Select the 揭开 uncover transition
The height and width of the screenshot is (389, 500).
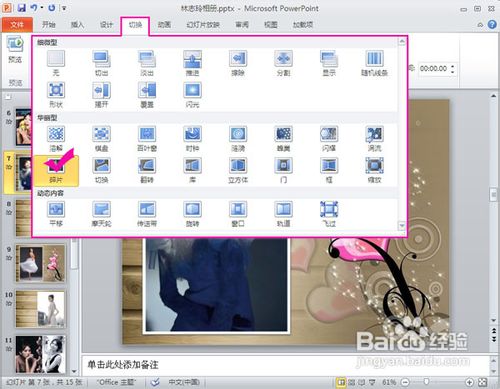tap(101, 95)
